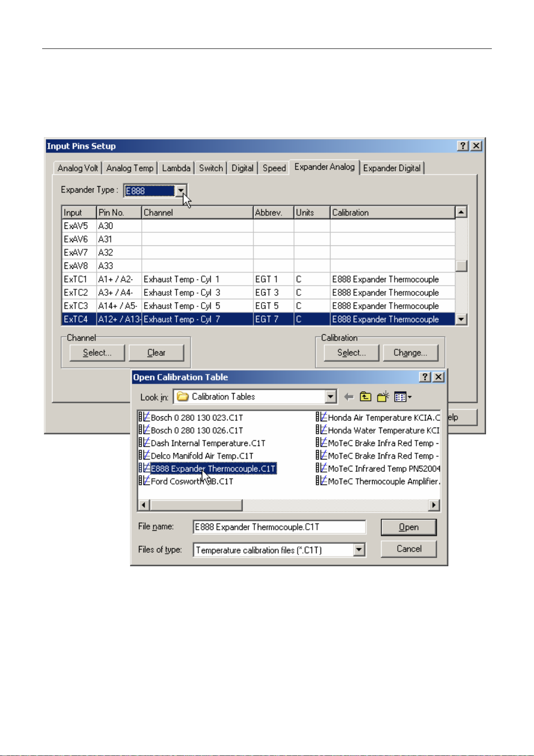This screenshot has height=756, width=534.
Task: Go up one folder level icon
Action: tap(366, 397)
